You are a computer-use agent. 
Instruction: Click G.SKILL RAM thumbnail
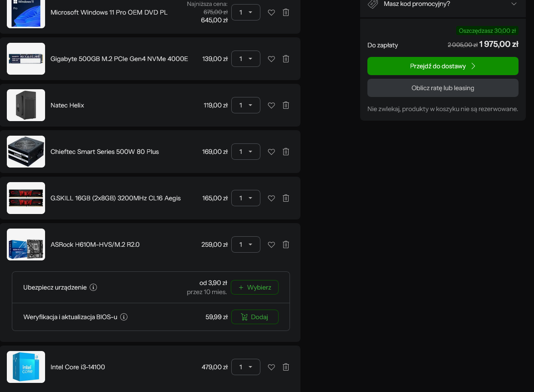(x=26, y=198)
